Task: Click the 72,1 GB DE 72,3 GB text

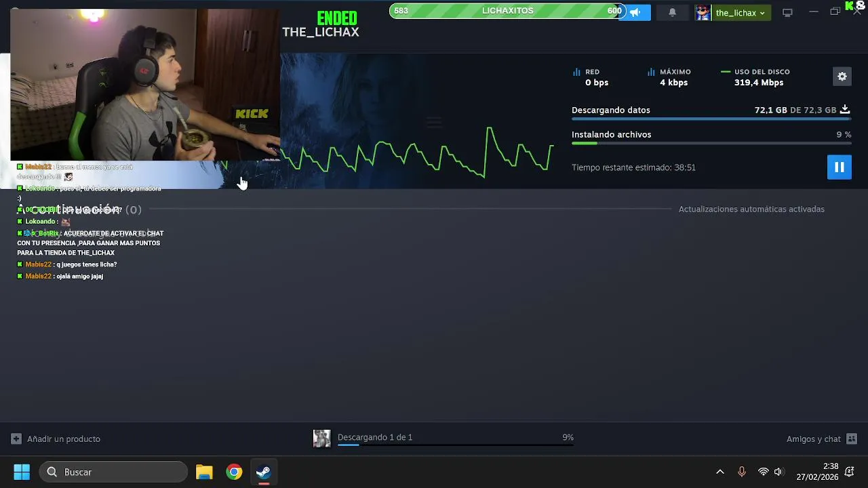Action: point(795,110)
